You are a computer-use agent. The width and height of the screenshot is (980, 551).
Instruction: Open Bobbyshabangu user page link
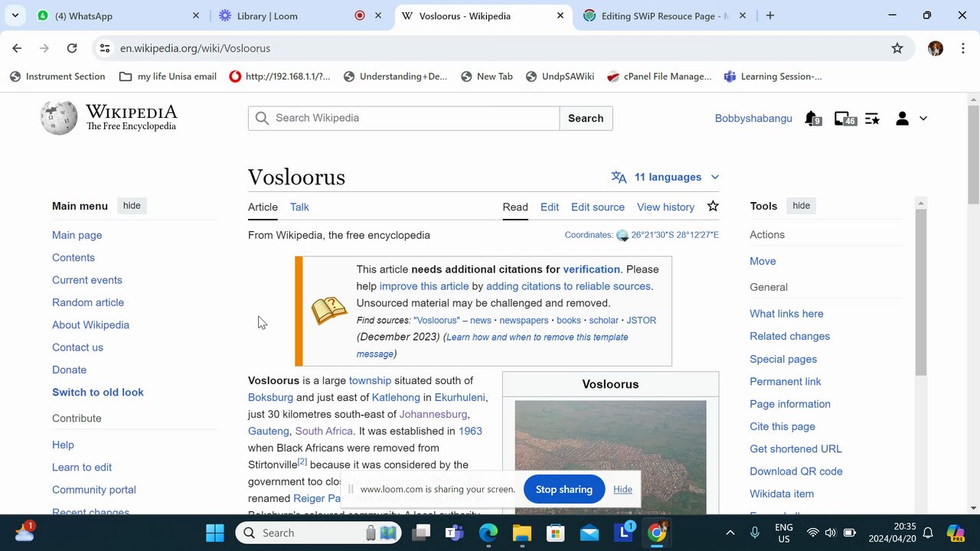point(753,119)
